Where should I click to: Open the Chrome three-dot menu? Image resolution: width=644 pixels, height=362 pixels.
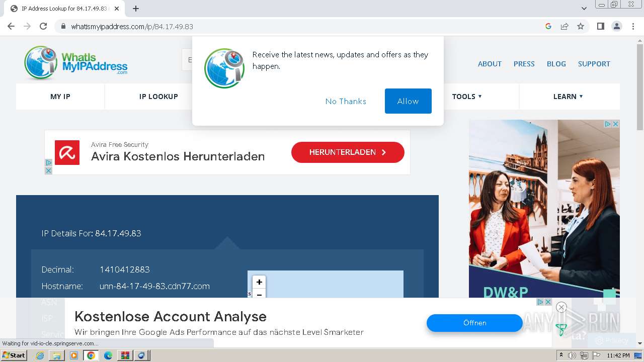click(633, 26)
